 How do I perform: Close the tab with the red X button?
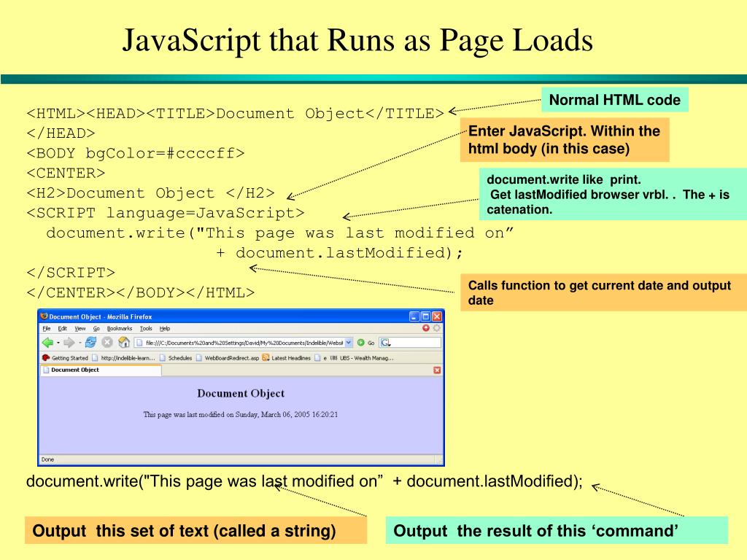pyautogui.click(x=437, y=370)
